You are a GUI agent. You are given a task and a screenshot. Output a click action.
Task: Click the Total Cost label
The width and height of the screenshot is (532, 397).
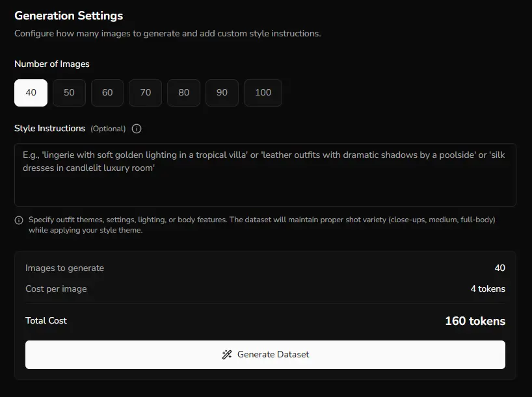coord(46,320)
